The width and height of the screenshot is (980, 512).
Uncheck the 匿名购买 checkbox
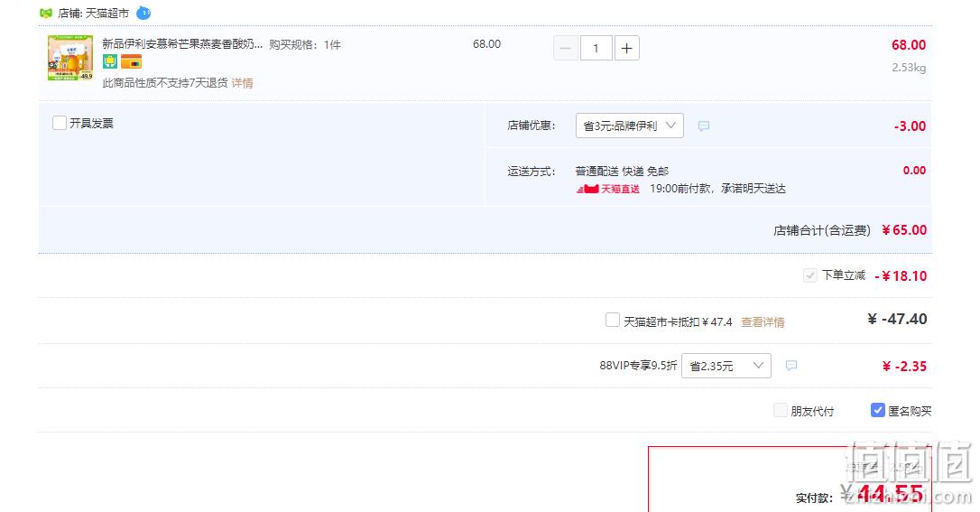point(877,410)
